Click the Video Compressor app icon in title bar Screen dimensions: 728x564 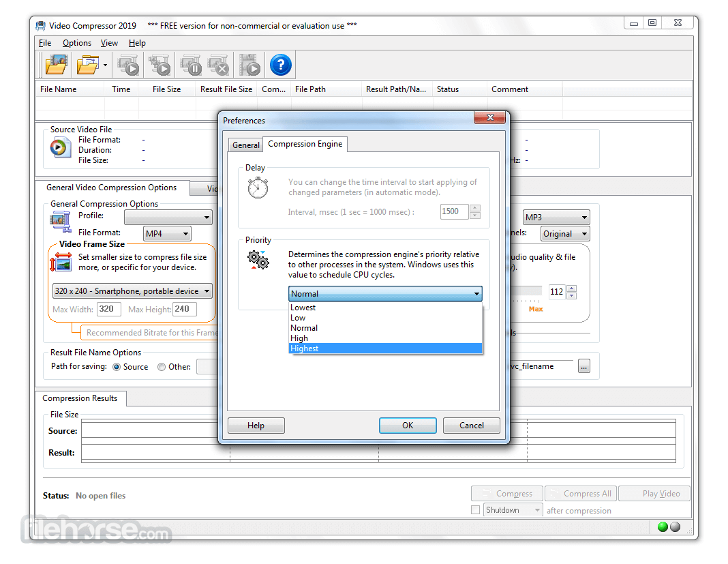[x=41, y=25]
